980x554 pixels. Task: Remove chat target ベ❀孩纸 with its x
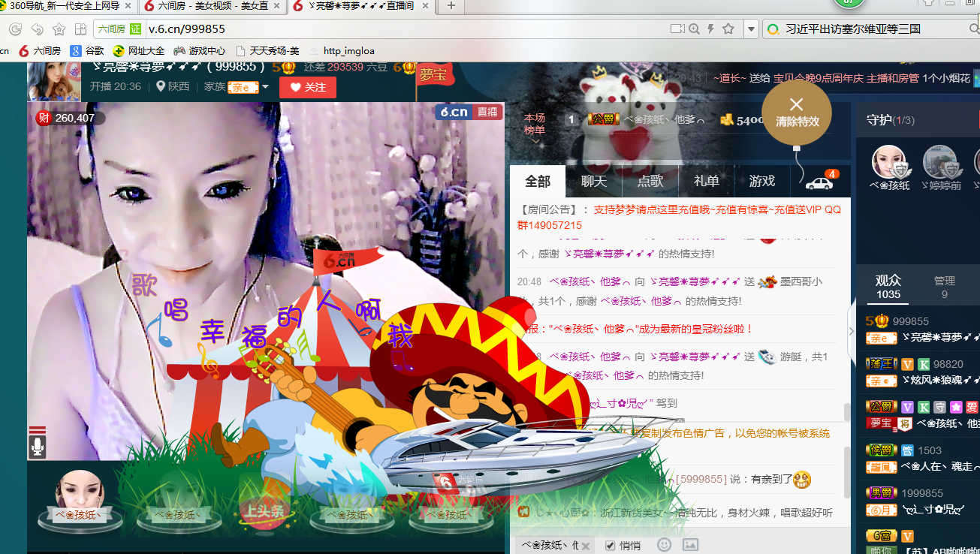click(586, 546)
